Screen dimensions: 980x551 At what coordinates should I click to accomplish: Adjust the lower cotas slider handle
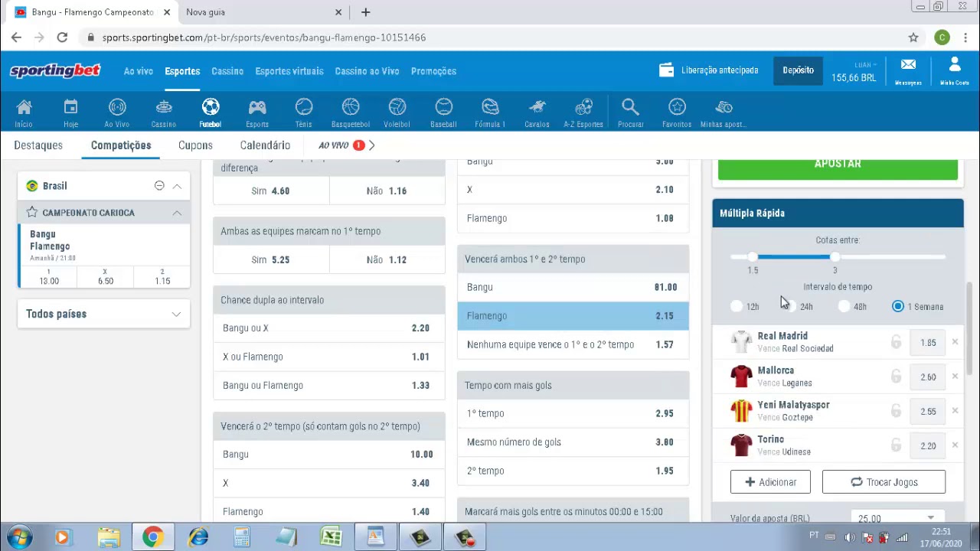[x=753, y=258]
